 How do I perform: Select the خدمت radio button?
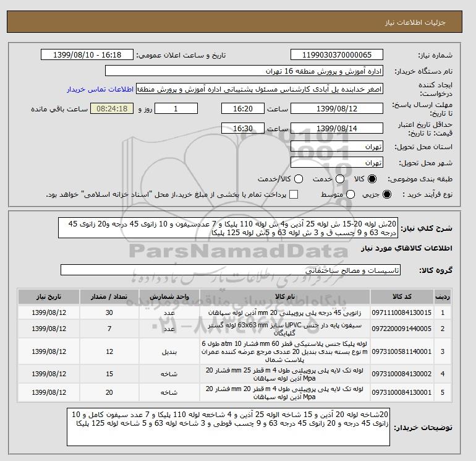[340, 179]
